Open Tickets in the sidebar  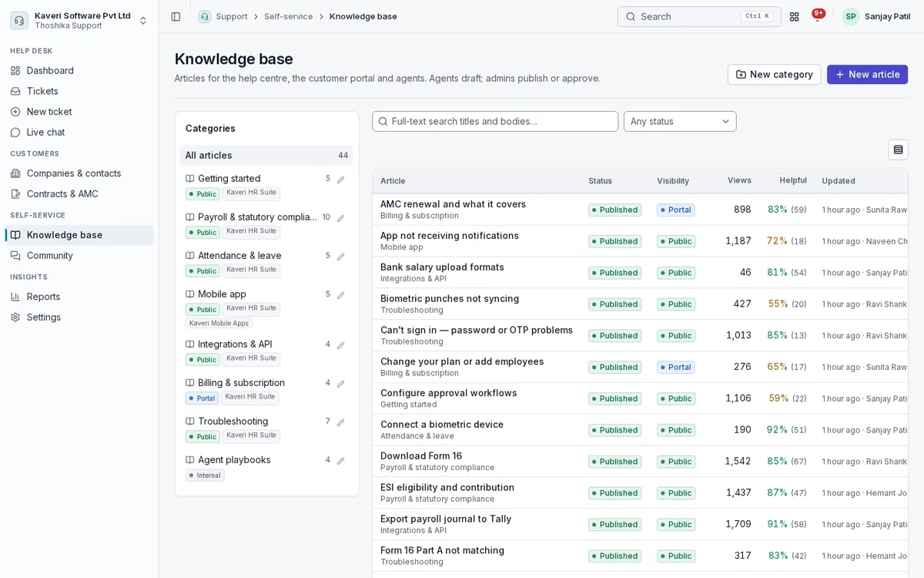pyautogui.click(x=79, y=91)
